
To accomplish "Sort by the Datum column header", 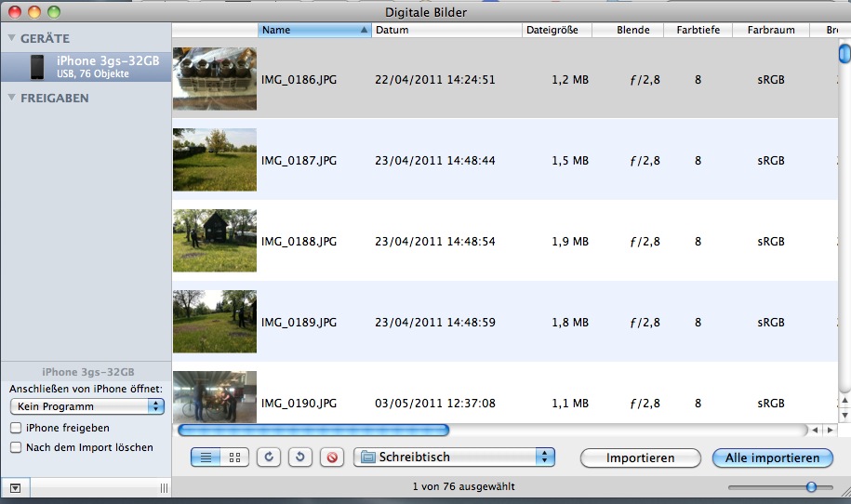I will [x=446, y=30].
